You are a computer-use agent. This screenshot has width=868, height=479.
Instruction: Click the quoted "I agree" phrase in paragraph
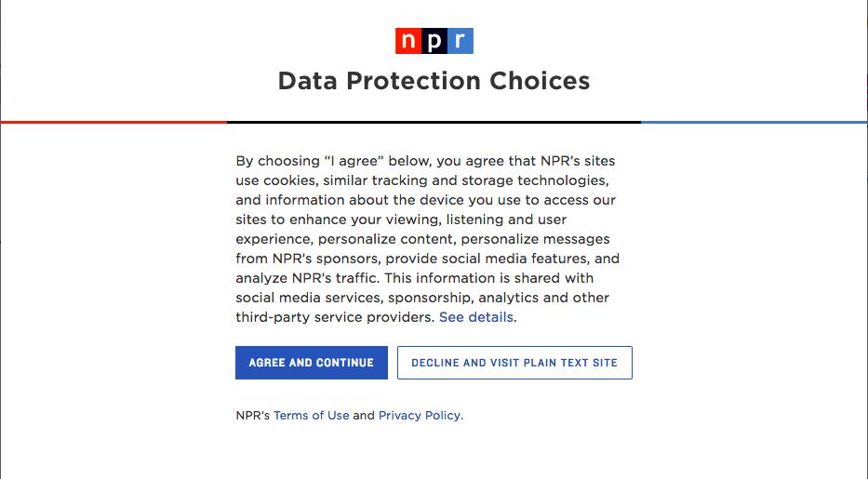[x=354, y=161]
